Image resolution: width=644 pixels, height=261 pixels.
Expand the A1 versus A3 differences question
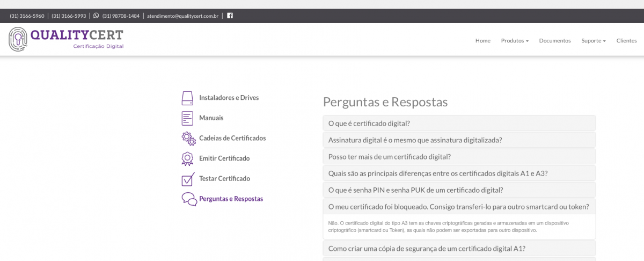pos(459,173)
